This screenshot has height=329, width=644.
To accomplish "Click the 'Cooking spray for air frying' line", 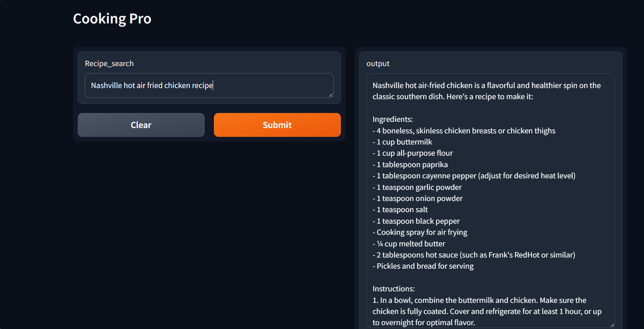I will click(420, 232).
